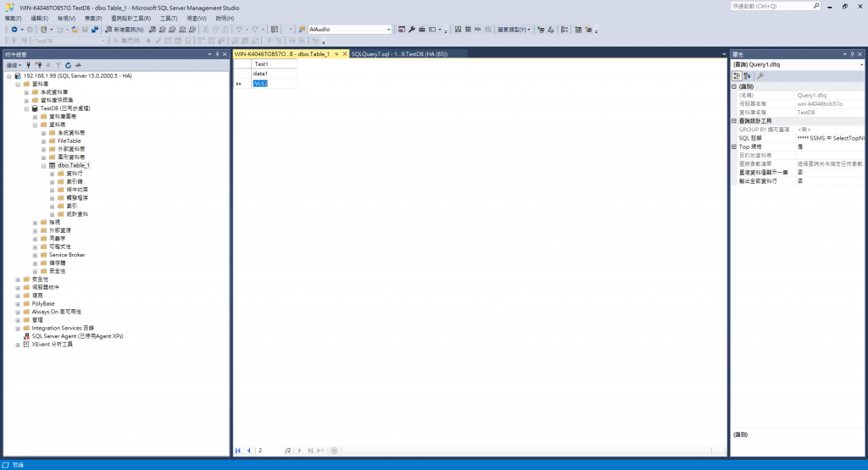
Task: Click the Disconnect icon in Object Explorer
Action: 38,65
